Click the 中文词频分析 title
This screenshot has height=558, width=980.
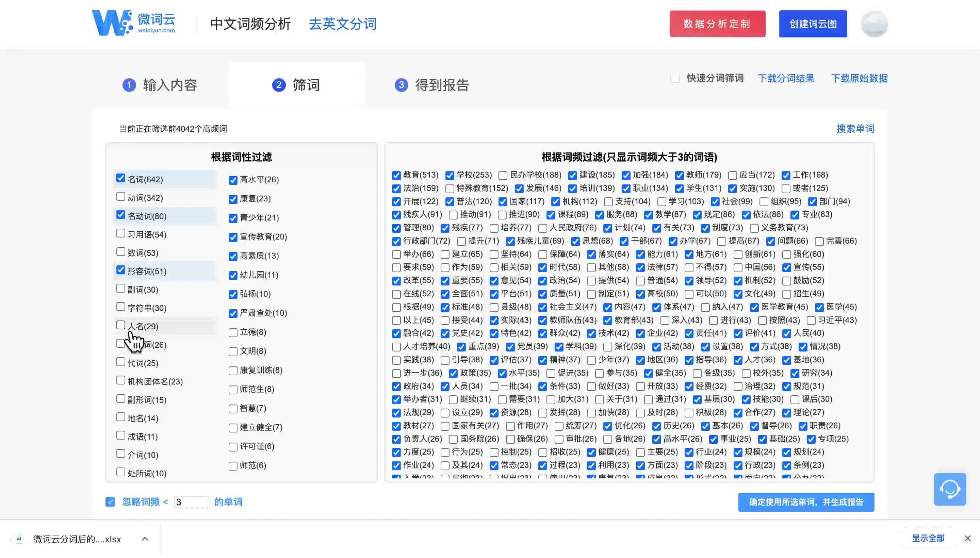click(250, 24)
